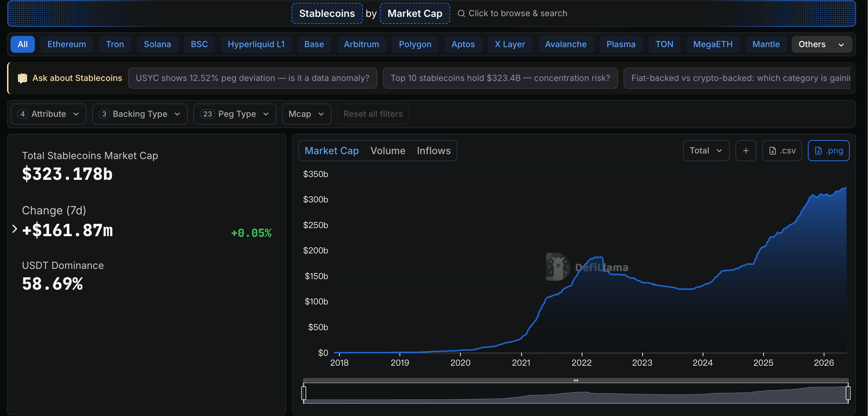Click the search magnifier icon
This screenshot has width=868, height=416.
click(x=461, y=13)
